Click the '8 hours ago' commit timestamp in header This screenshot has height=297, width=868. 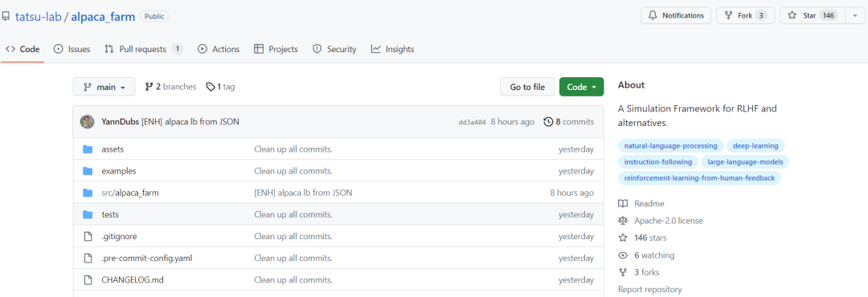pos(513,122)
